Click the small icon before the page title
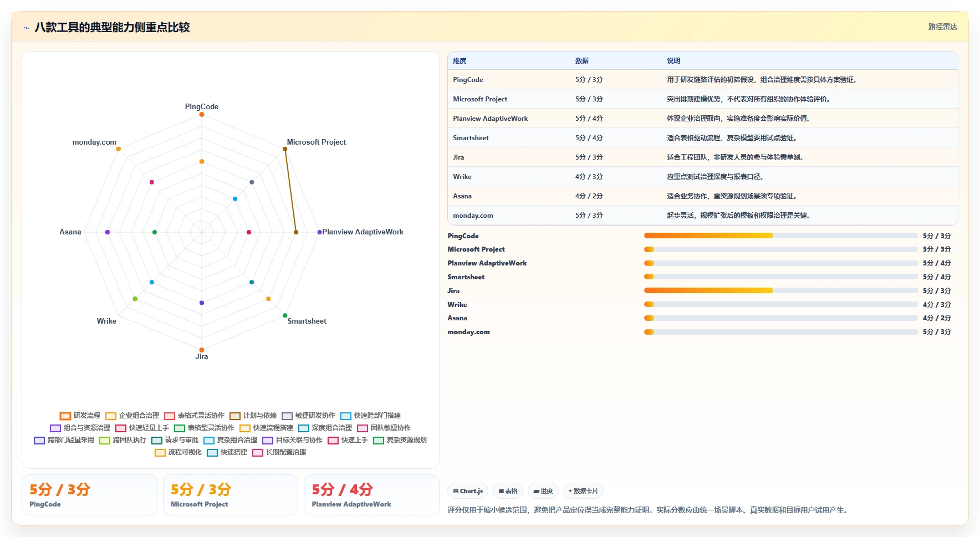Viewport: 980px width, 537px height. 26,28
